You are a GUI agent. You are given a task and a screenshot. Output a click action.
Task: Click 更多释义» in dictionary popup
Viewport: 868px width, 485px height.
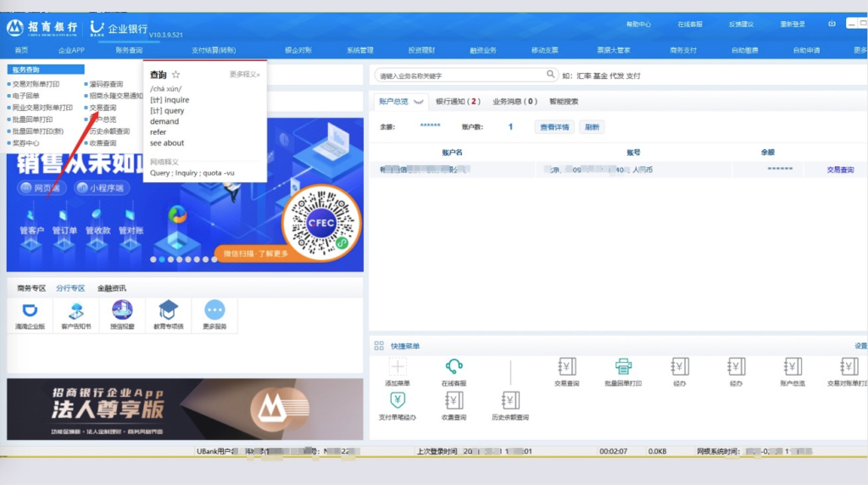[245, 74]
